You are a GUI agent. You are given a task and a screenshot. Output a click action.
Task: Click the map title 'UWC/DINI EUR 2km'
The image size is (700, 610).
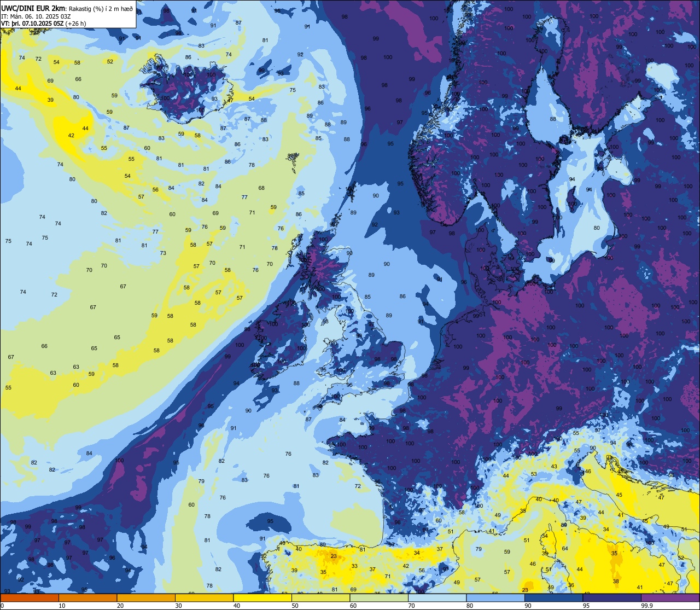click(33, 8)
